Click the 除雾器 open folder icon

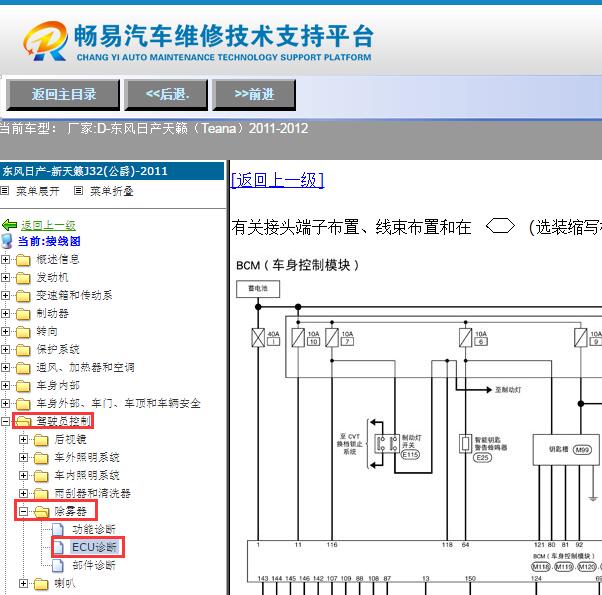(x=41, y=512)
